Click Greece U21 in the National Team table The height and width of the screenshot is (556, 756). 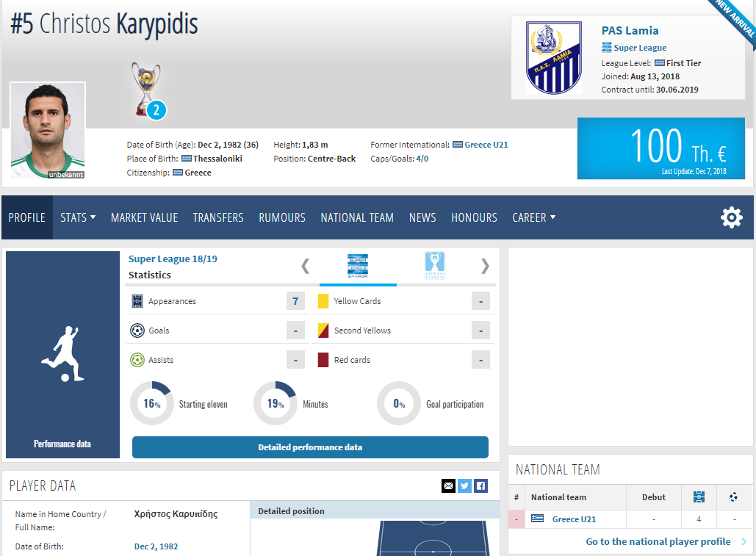(x=574, y=519)
